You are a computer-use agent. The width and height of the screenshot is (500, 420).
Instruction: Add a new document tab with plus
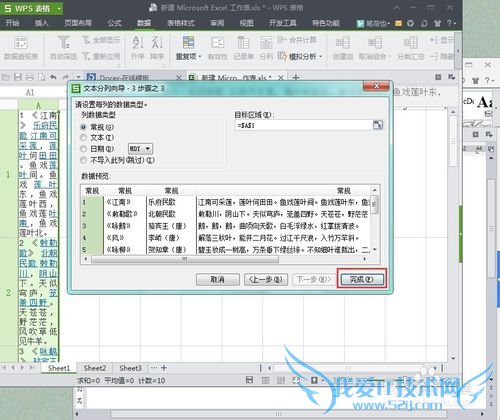click(295, 78)
